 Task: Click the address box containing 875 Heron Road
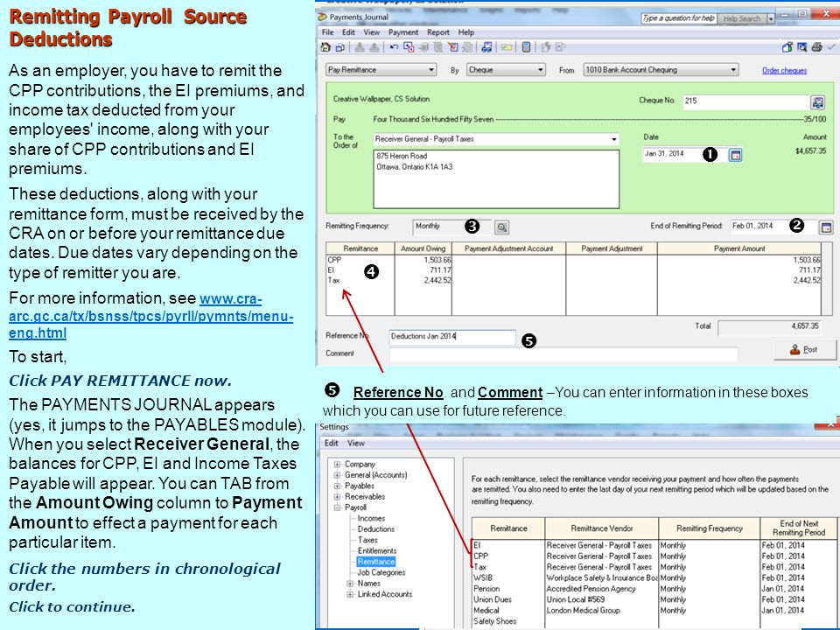pyautogui.click(x=496, y=178)
